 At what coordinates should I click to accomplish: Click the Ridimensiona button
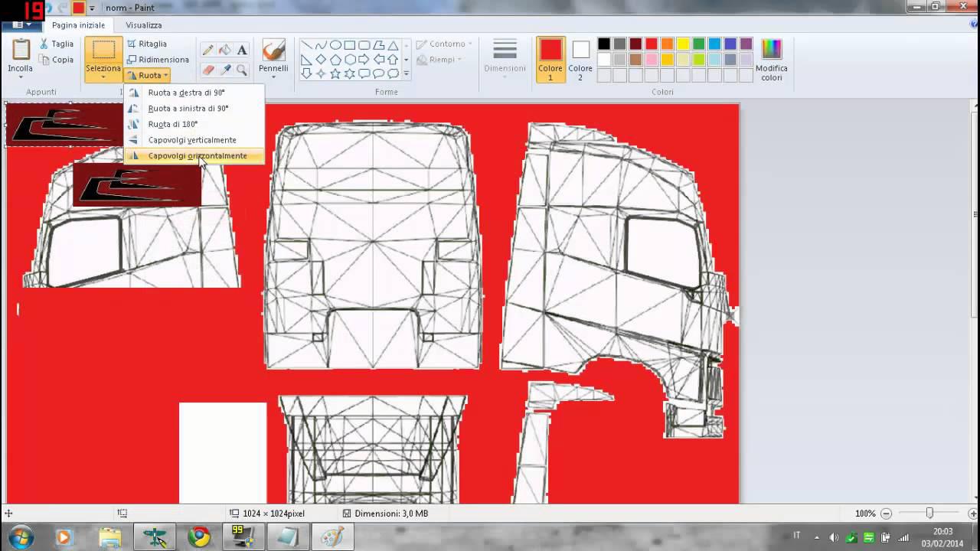point(158,60)
